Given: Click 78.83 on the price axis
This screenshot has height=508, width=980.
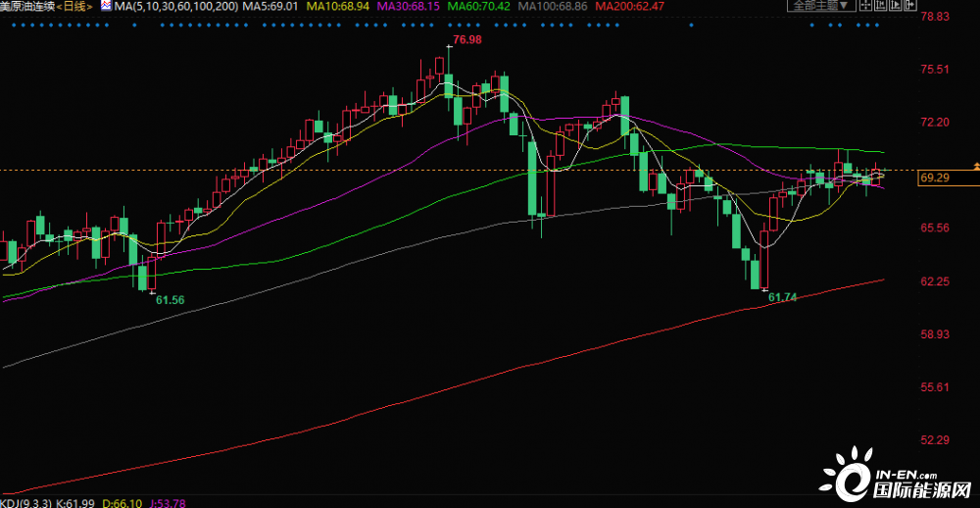Looking at the screenshot, I should pyautogui.click(x=936, y=16).
